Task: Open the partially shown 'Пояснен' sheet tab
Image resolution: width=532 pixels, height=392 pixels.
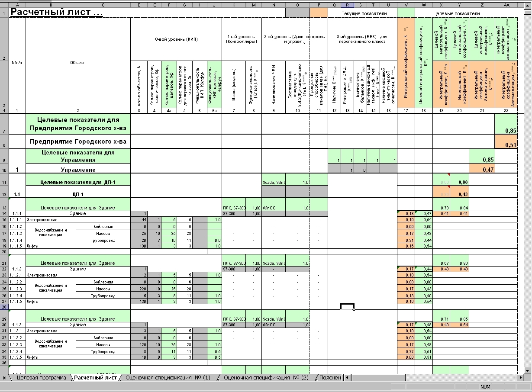Action: [x=330, y=378]
